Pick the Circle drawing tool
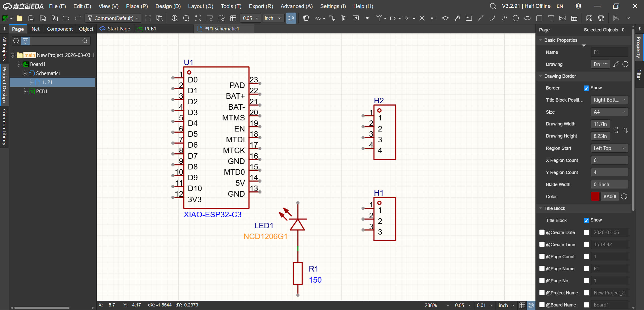Image resolution: width=644 pixels, height=310 pixels. click(x=515, y=18)
